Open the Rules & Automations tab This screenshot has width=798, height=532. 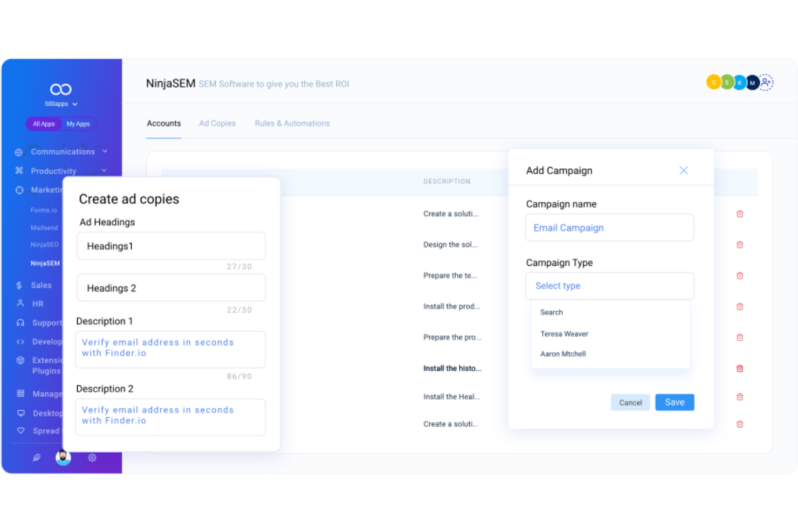click(x=292, y=123)
